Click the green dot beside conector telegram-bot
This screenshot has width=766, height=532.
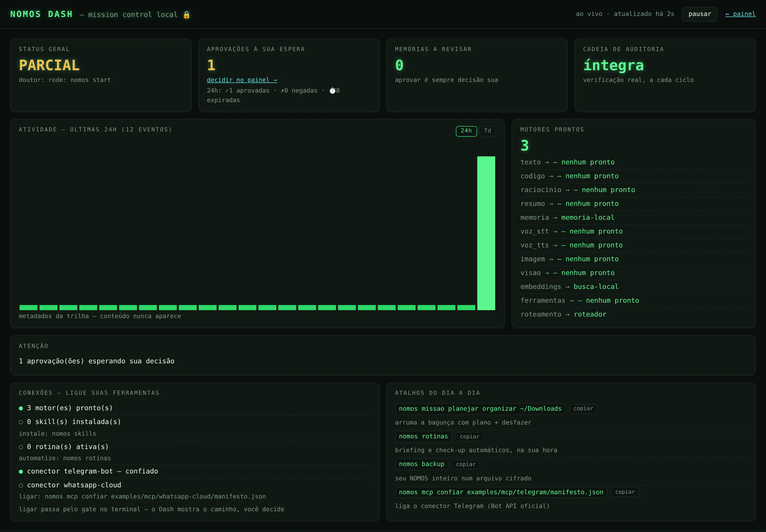(21, 471)
